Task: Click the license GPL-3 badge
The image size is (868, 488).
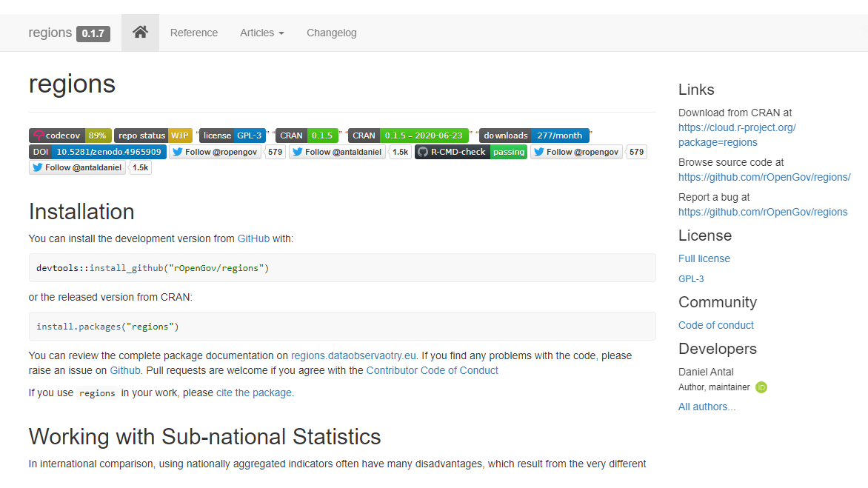Action: (x=233, y=136)
